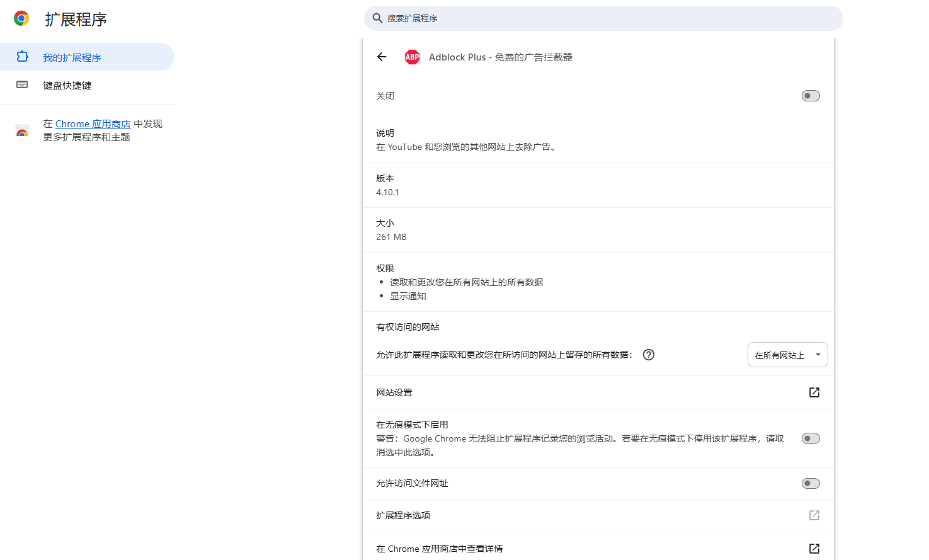Click the search magnifier icon

click(x=377, y=18)
